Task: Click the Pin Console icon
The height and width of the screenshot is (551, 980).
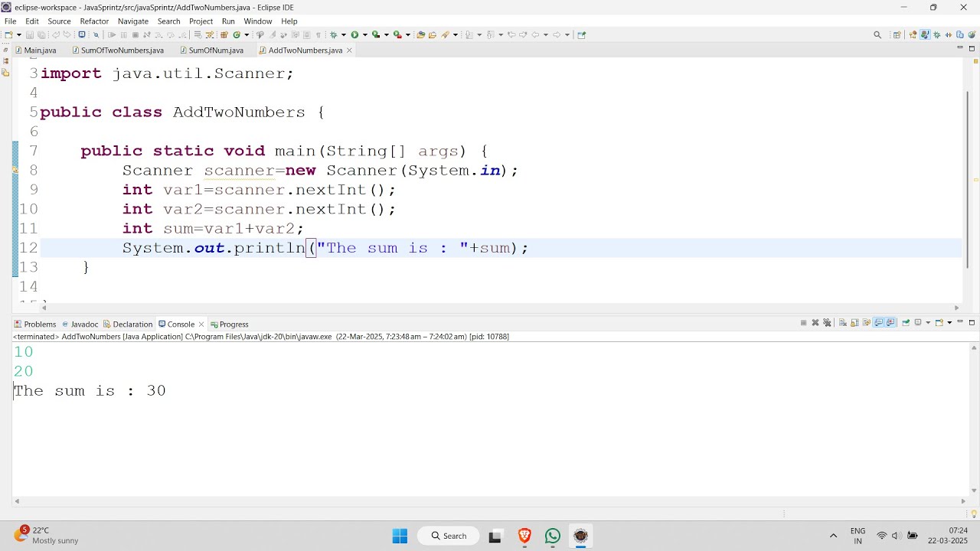Action: point(906,323)
